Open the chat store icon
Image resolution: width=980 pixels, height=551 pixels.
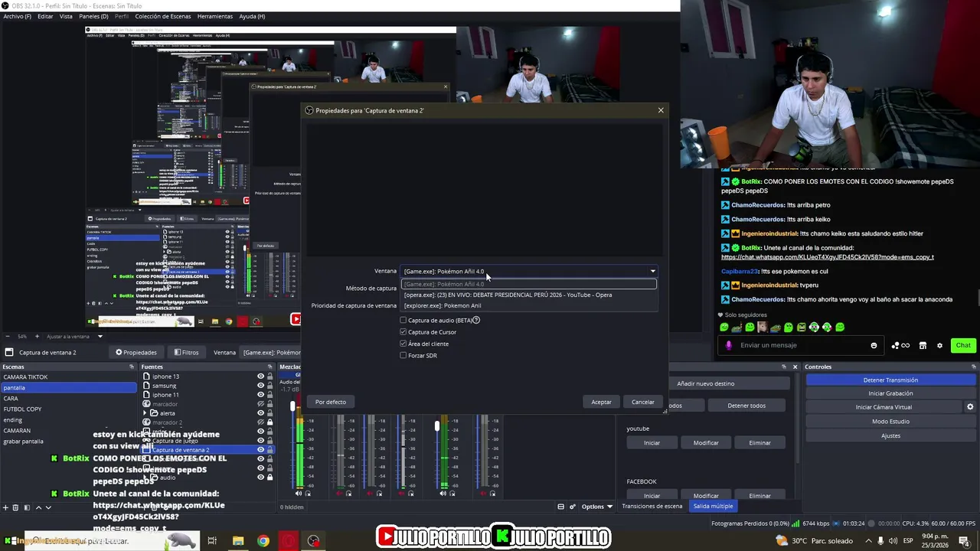click(x=923, y=345)
